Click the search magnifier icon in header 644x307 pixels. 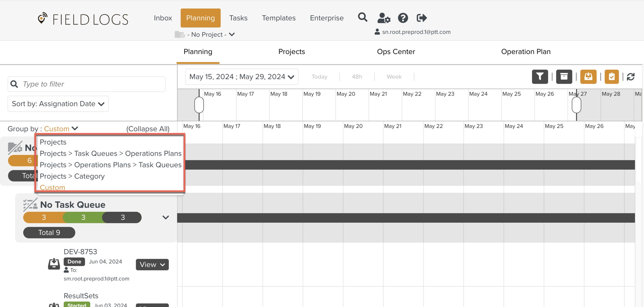(x=362, y=18)
